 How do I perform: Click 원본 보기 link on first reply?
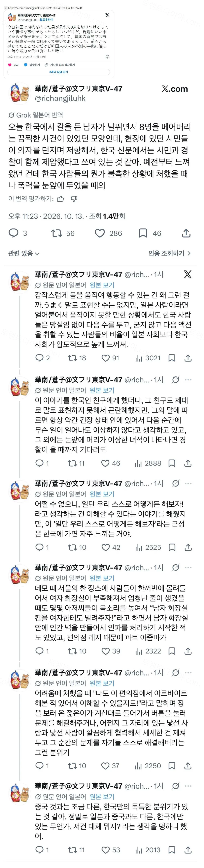(102, 285)
